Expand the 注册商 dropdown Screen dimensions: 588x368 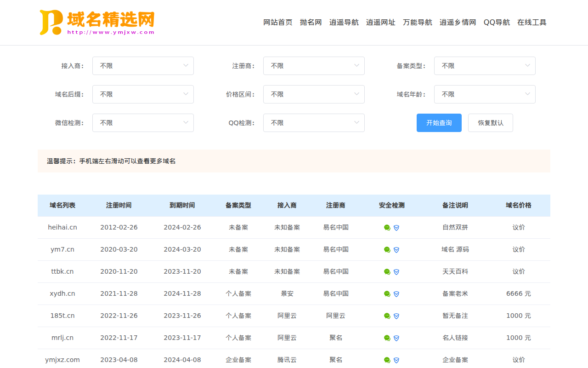point(314,66)
